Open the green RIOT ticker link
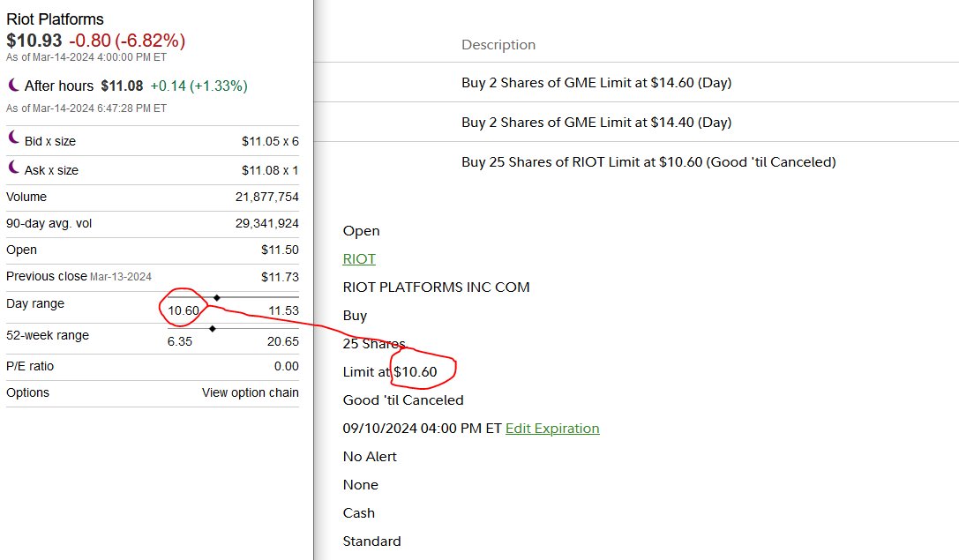959x560 pixels. coord(359,258)
